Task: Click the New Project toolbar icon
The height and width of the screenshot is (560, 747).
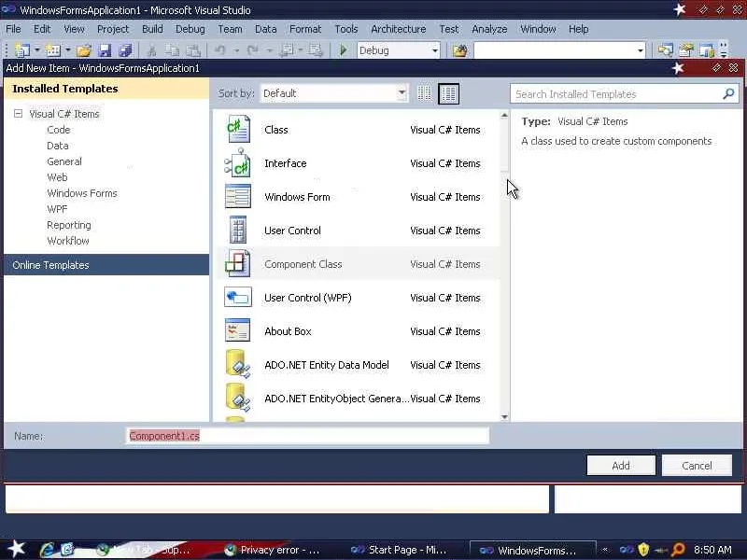Action: coord(21,50)
